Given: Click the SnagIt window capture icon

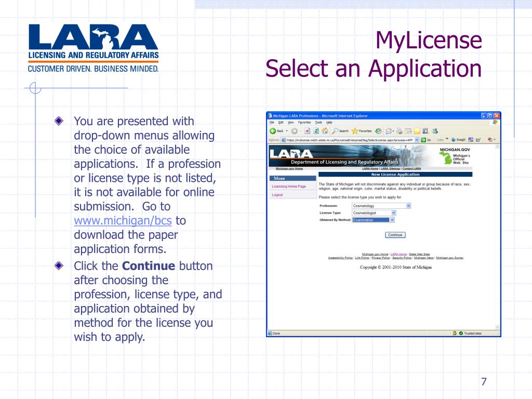Looking at the screenshot, I should click(x=471, y=140).
